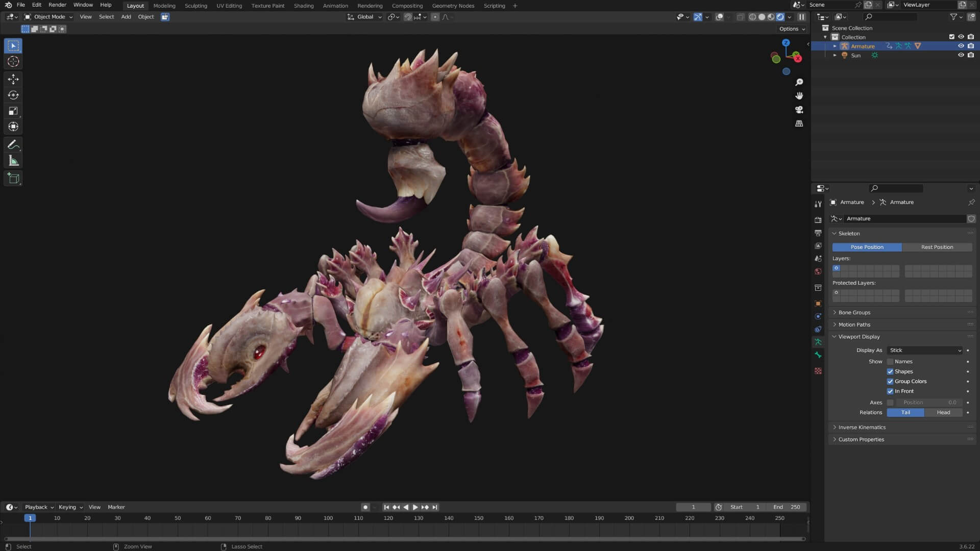Screen dimensions: 980x551
Task: Toggle camera view icon in viewport
Action: pyautogui.click(x=799, y=110)
